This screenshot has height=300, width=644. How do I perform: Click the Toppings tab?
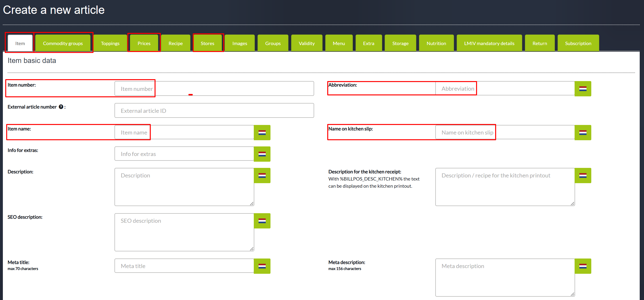click(110, 43)
